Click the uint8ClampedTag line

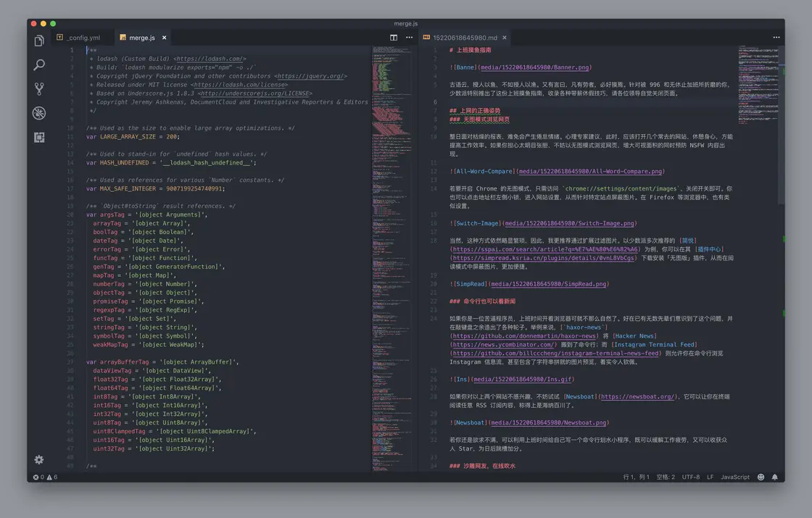[x=174, y=432]
